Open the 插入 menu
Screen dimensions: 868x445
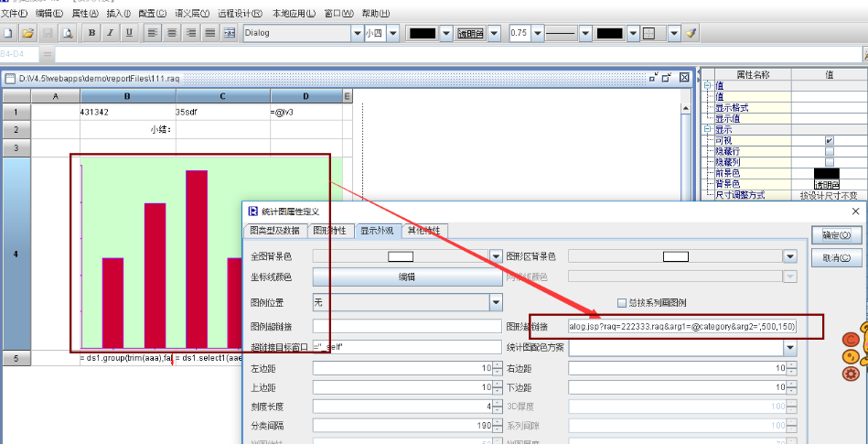pyautogui.click(x=119, y=14)
